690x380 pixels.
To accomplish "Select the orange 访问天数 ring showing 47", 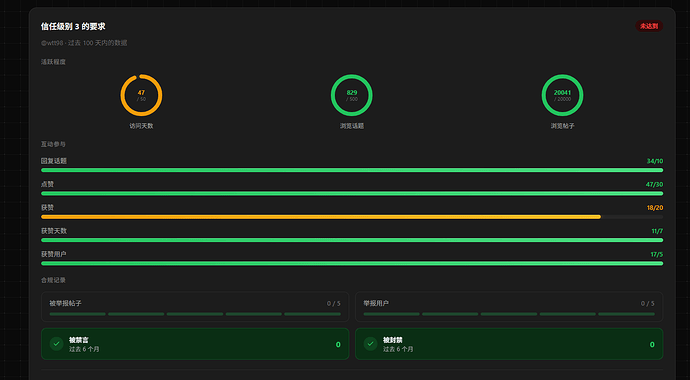I will (x=141, y=95).
